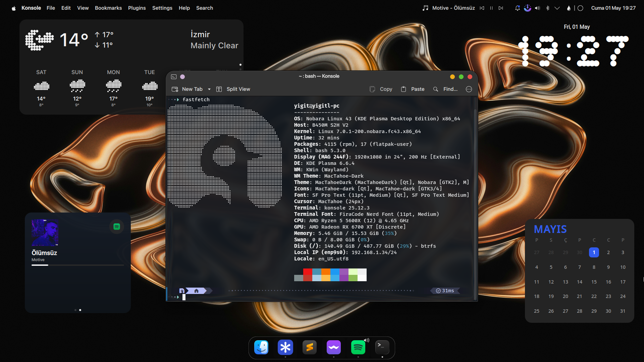Image resolution: width=644 pixels, height=362 pixels.
Task: Click Search in the menu bar
Action: tap(205, 8)
